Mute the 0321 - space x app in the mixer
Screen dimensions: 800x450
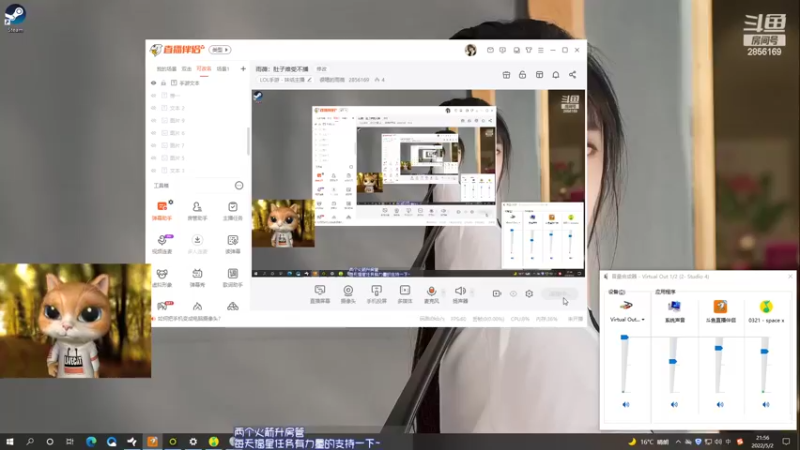(766, 405)
